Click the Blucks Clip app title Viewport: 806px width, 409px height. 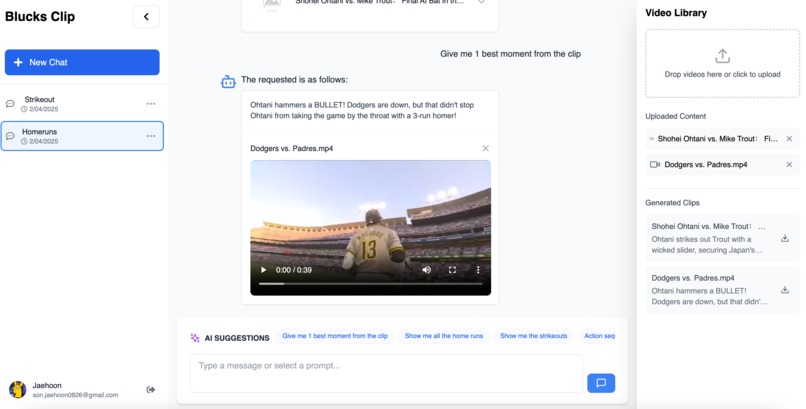(x=40, y=17)
